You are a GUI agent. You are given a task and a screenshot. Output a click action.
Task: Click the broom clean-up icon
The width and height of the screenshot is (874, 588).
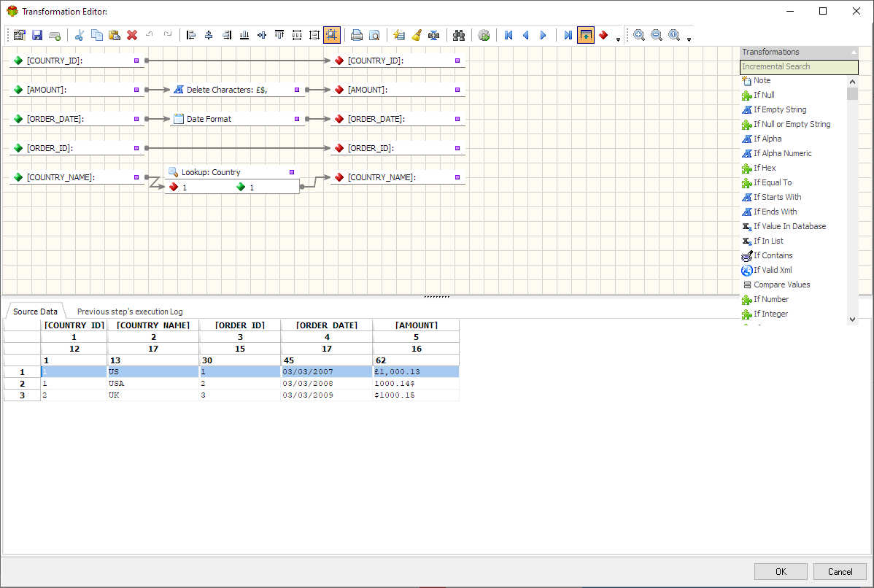tap(416, 35)
